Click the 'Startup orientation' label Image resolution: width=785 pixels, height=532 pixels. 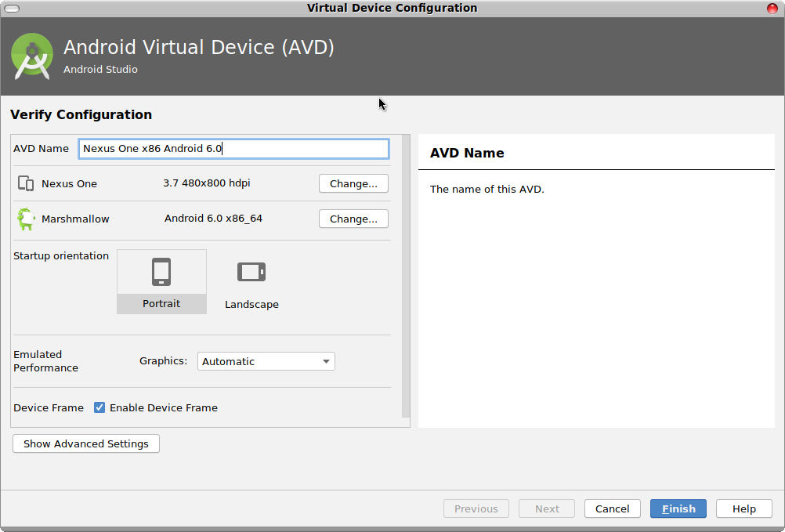coord(61,255)
